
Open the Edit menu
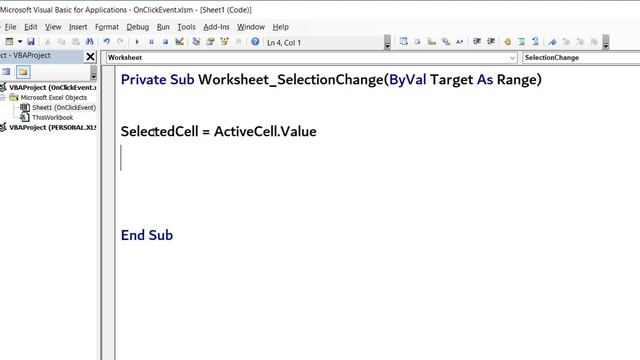(31, 27)
